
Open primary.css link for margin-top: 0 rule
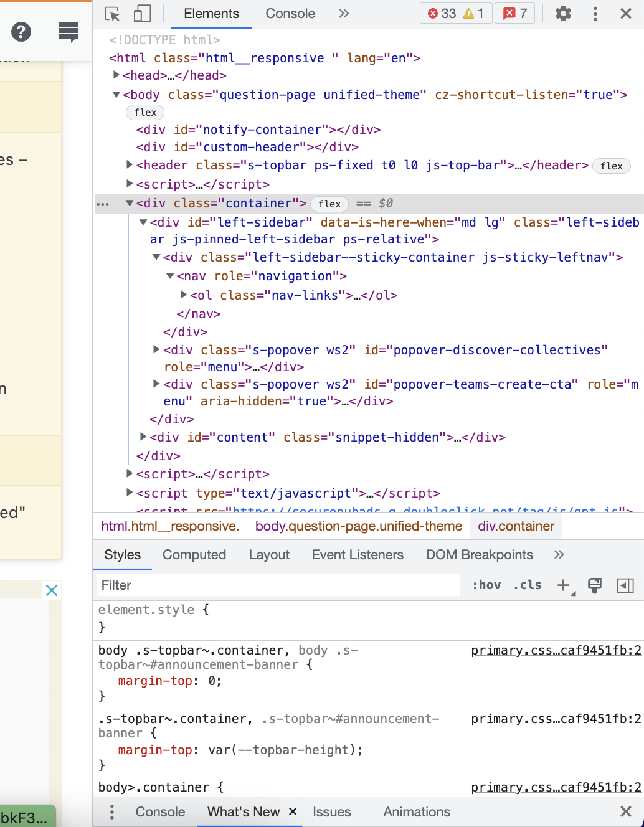pyautogui.click(x=556, y=650)
